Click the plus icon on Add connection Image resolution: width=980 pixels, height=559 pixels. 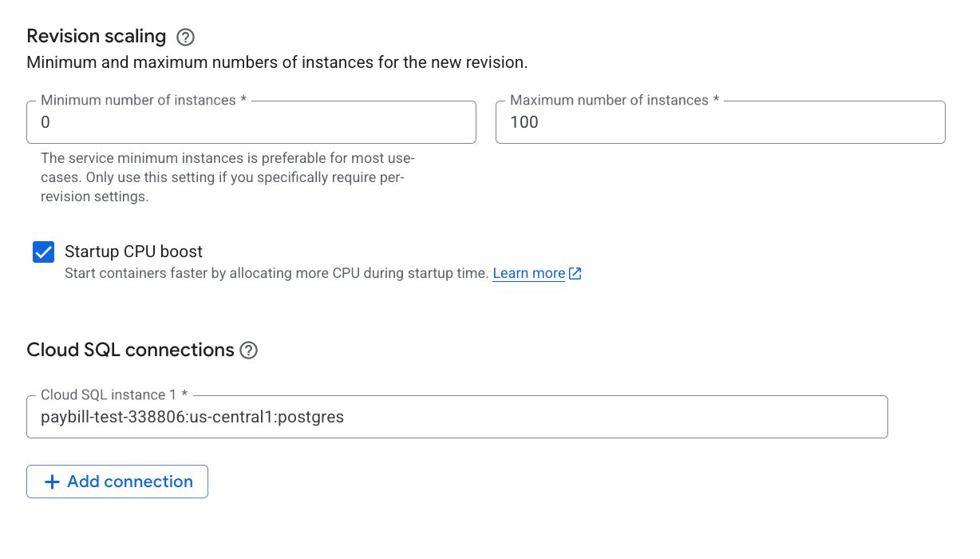(53, 482)
